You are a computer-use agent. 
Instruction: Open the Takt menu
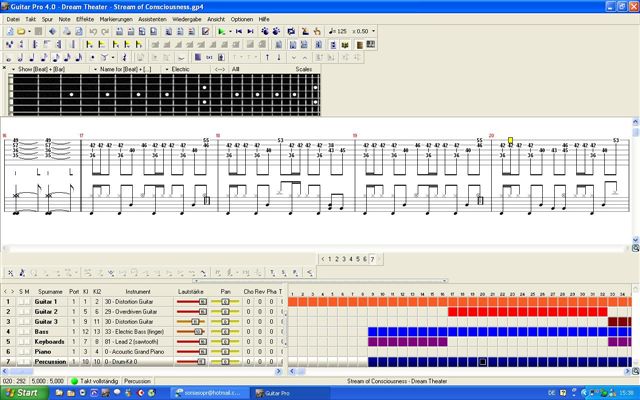pyautogui.click(x=31, y=19)
